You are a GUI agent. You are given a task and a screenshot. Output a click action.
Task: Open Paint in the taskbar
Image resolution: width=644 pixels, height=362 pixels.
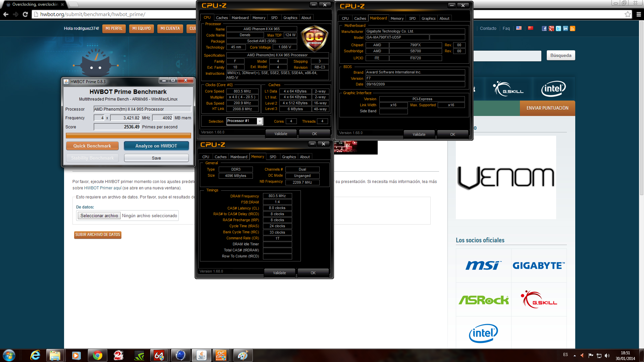[243, 355]
